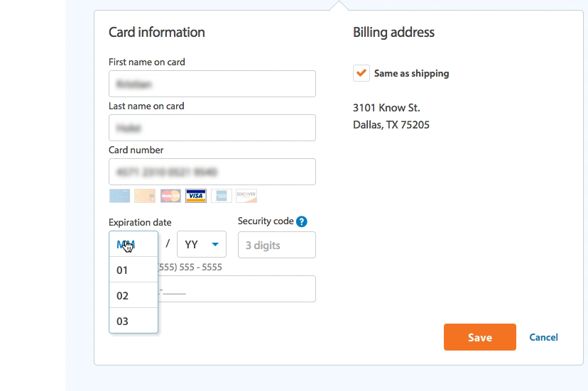This screenshot has width=588, height=391.
Task: Click the Security code input field
Action: [x=276, y=246]
